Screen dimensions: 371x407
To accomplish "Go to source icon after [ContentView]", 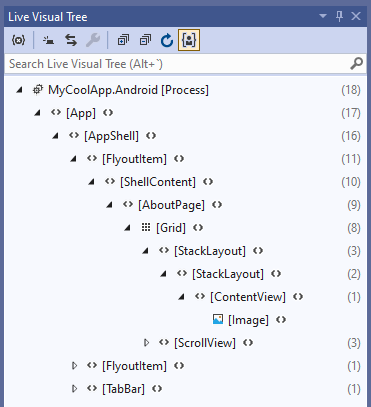I will click(298, 297).
